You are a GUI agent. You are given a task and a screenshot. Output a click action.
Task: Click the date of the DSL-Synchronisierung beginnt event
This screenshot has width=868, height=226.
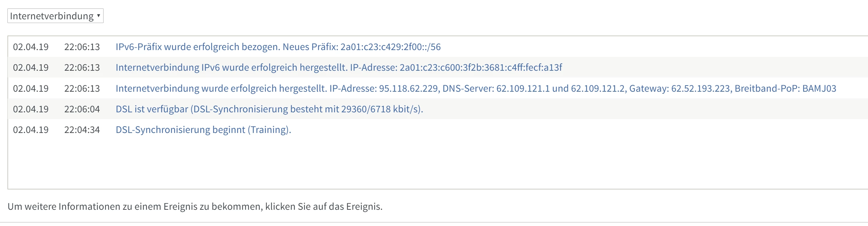31,130
